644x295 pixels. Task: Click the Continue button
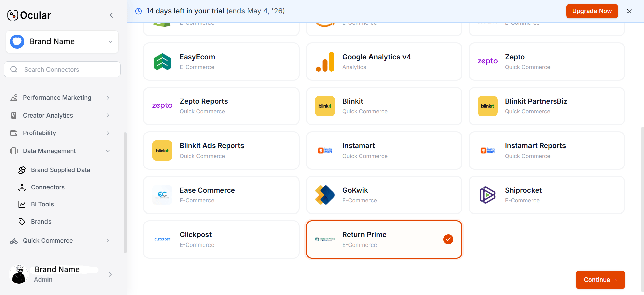600,280
